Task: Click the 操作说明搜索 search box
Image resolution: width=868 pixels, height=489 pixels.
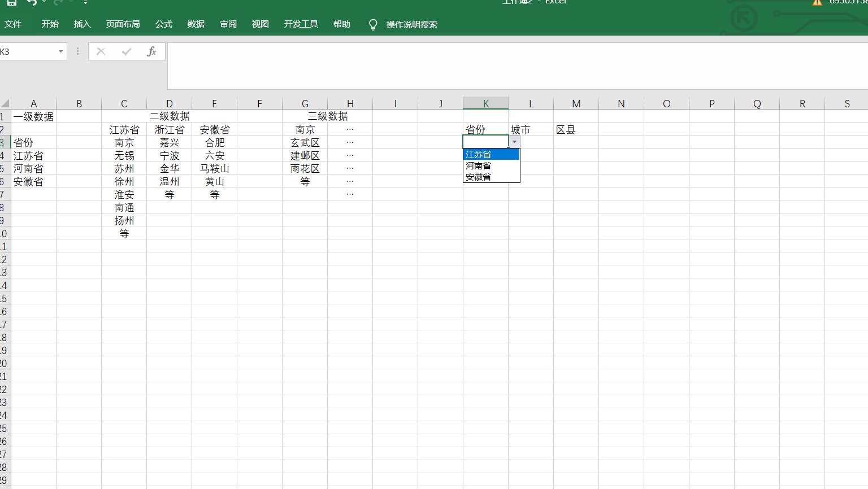Action: (x=411, y=24)
